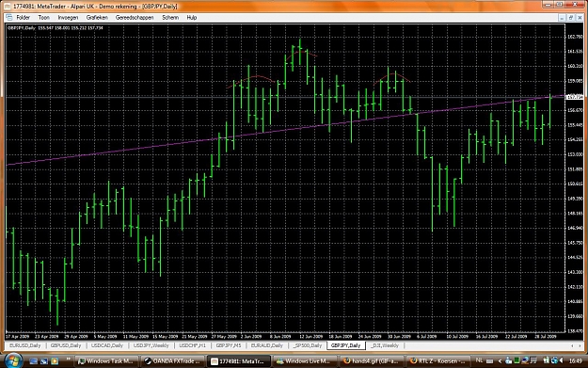Switch to the GBPUSD,Daily chart tab
The width and height of the screenshot is (588, 368).
[x=66, y=345]
